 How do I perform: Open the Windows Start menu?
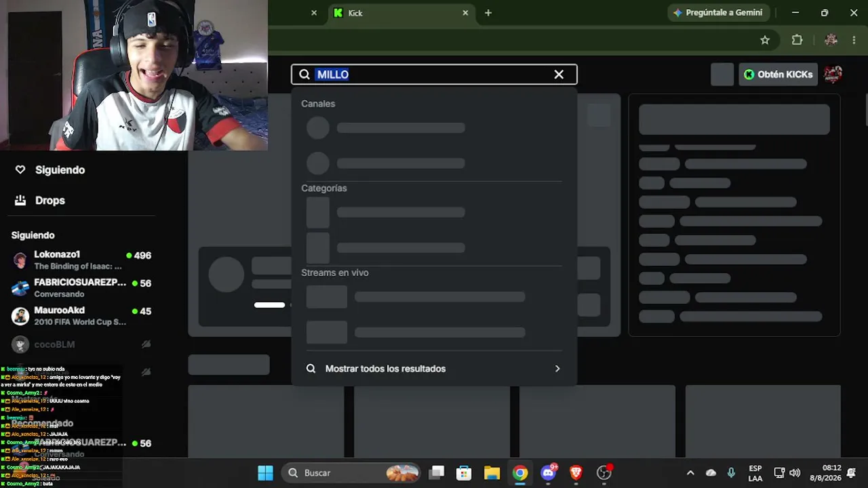pos(265,473)
